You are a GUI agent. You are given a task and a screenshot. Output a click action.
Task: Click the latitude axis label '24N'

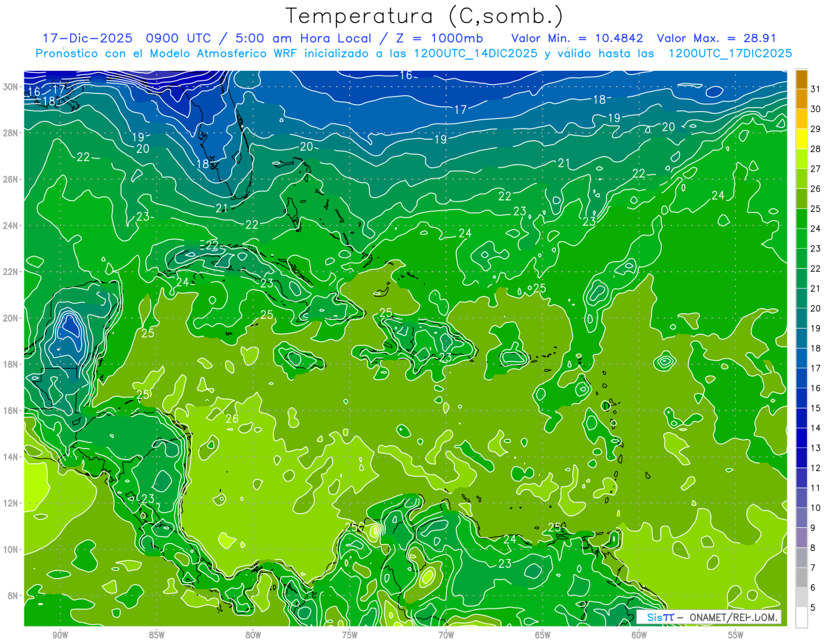[10, 225]
